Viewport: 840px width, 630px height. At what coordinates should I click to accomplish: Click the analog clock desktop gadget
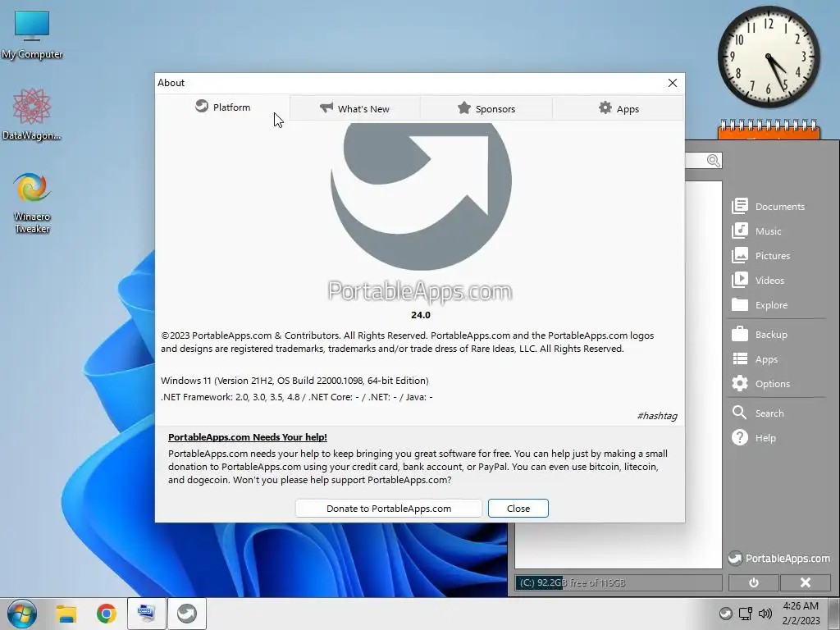click(769, 57)
